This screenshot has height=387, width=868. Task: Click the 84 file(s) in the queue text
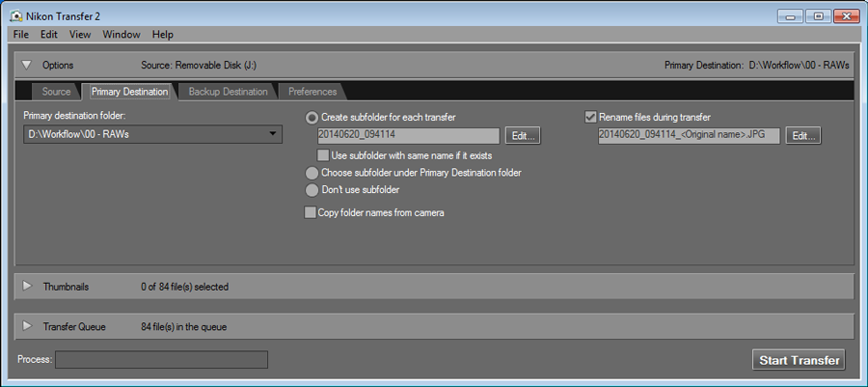click(184, 326)
